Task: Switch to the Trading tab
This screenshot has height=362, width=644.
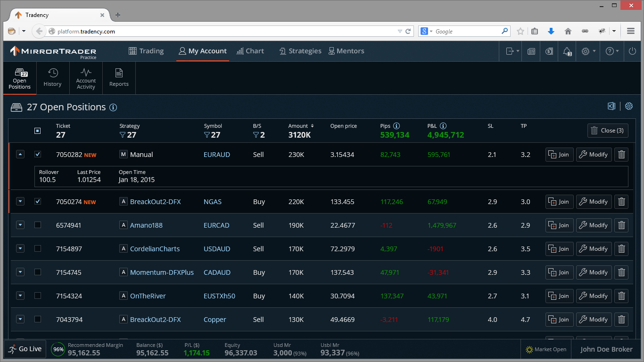Action: coord(146,51)
